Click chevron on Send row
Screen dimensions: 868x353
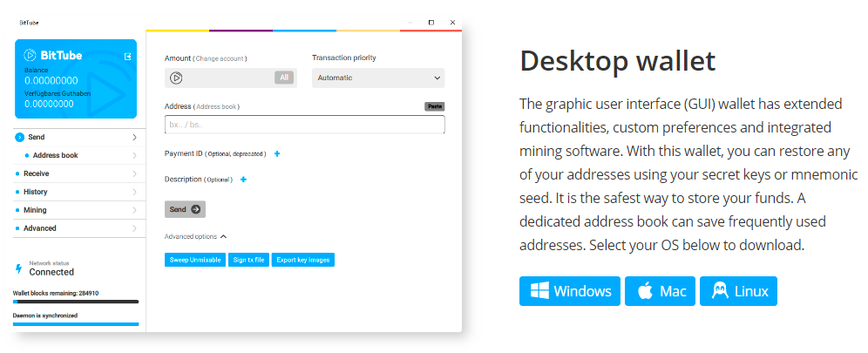pyautogui.click(x=134, y=137)
